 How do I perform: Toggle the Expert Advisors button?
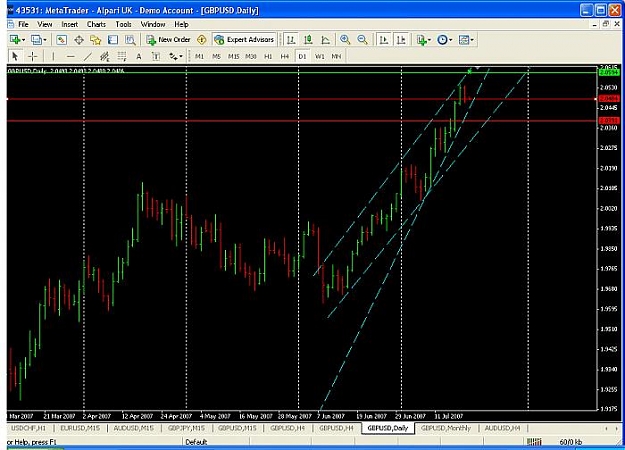point(244,40)
